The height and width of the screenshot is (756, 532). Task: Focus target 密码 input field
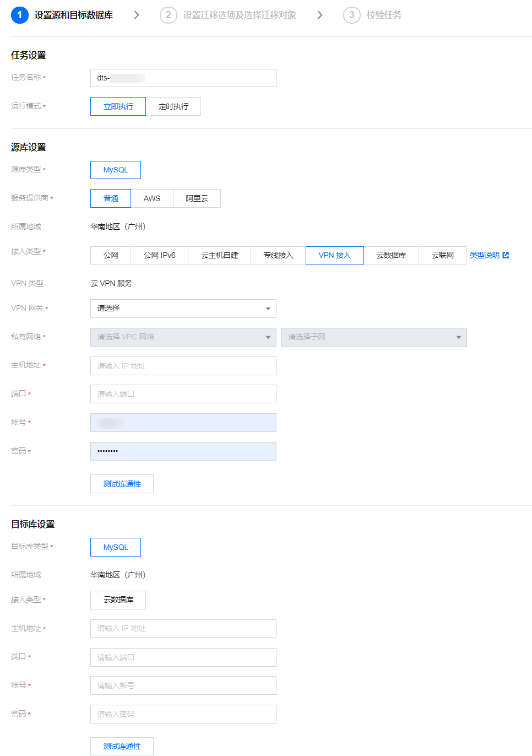tap(183, 714)
